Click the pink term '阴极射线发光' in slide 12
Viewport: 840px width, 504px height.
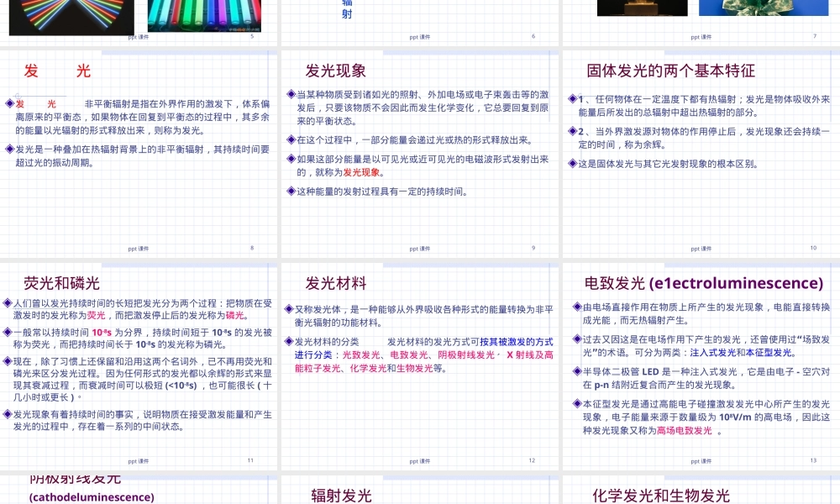pos(466,355)
